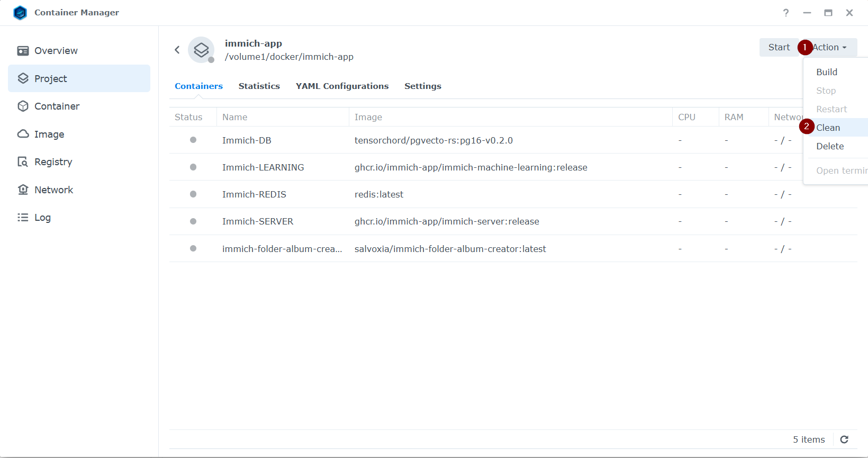
Task: Click the Project layers icon in sidebar
Action: pyautogui.click(x=23, y=78)
